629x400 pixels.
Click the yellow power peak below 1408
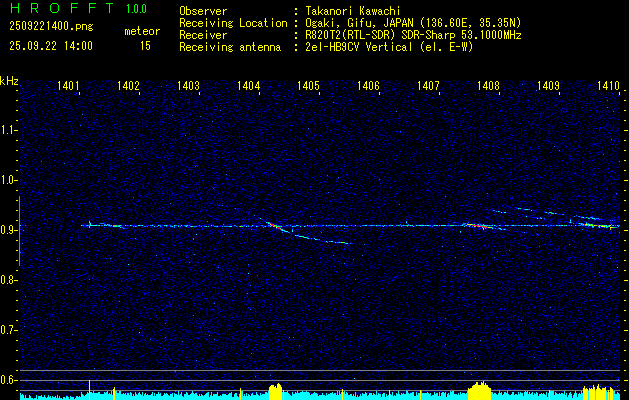click(479, 391)
